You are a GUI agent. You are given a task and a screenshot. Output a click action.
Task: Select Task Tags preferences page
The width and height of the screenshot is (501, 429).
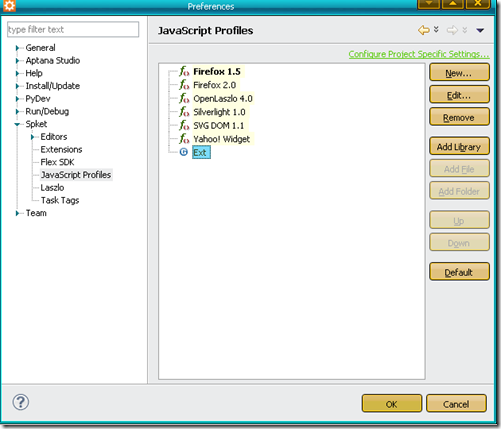click(60, 200)
